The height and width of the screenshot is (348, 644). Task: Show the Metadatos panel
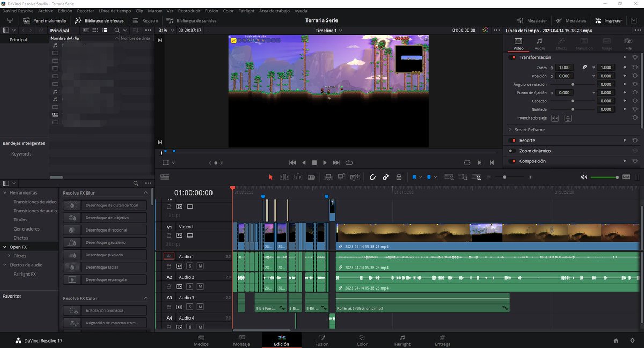tap(571, 20)
